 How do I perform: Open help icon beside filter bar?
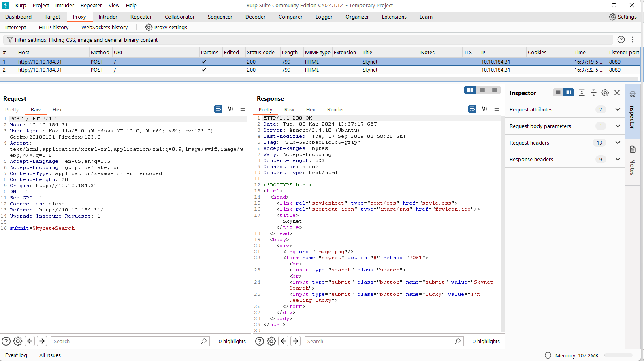tap(621, 39)
